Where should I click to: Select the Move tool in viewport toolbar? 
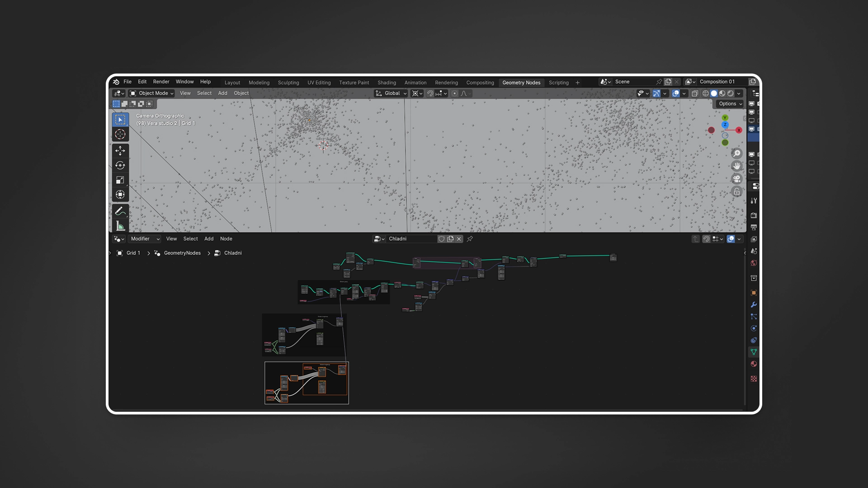pos(120,150)
